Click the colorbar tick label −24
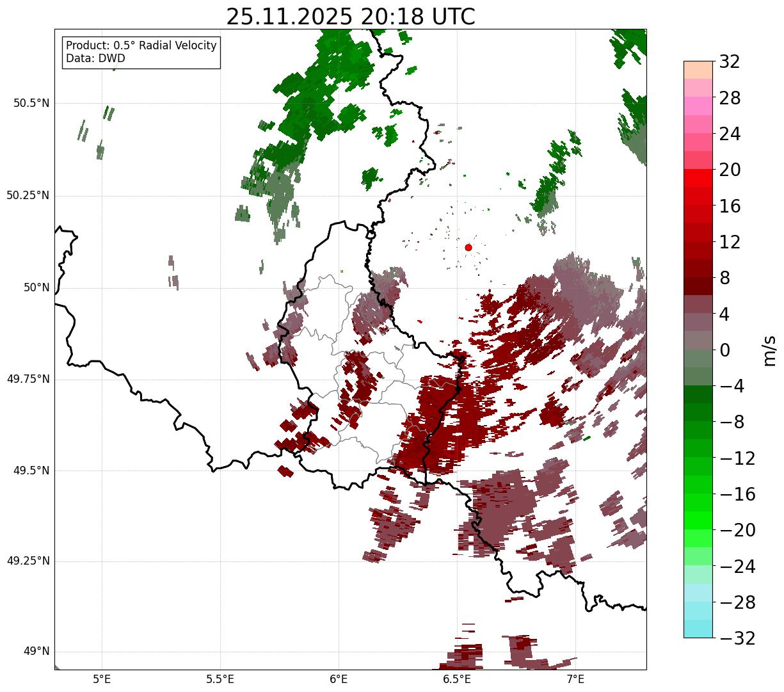This screenshot has width=784, height=692. (x=737, y=567)
